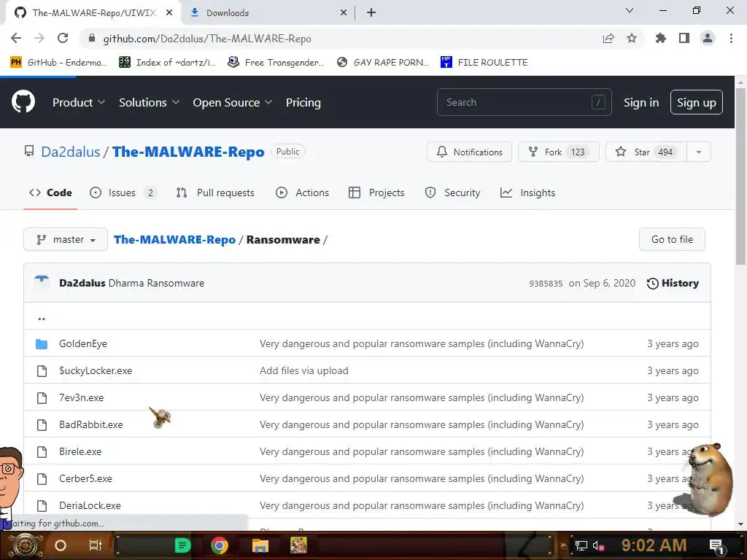Click Sign in
Viewport: 747px width, 560px height.
click(641, 102)
